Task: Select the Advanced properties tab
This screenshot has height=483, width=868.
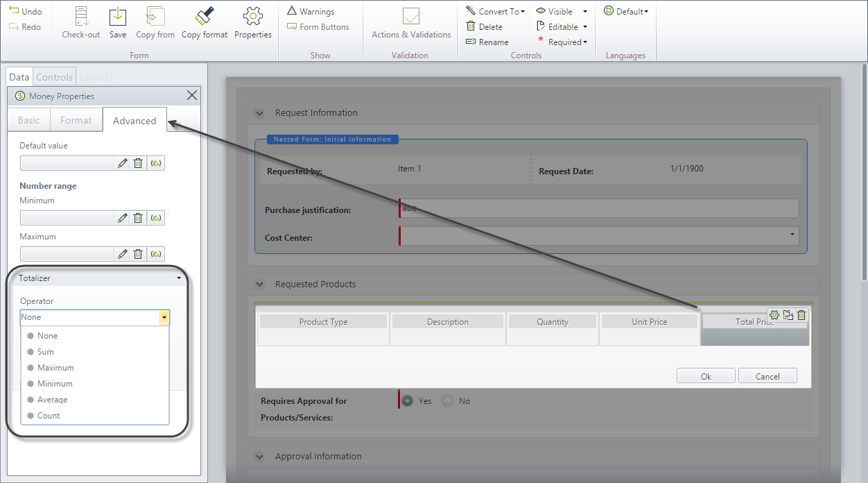Action: pyautogui.click(x=134, y=120)
